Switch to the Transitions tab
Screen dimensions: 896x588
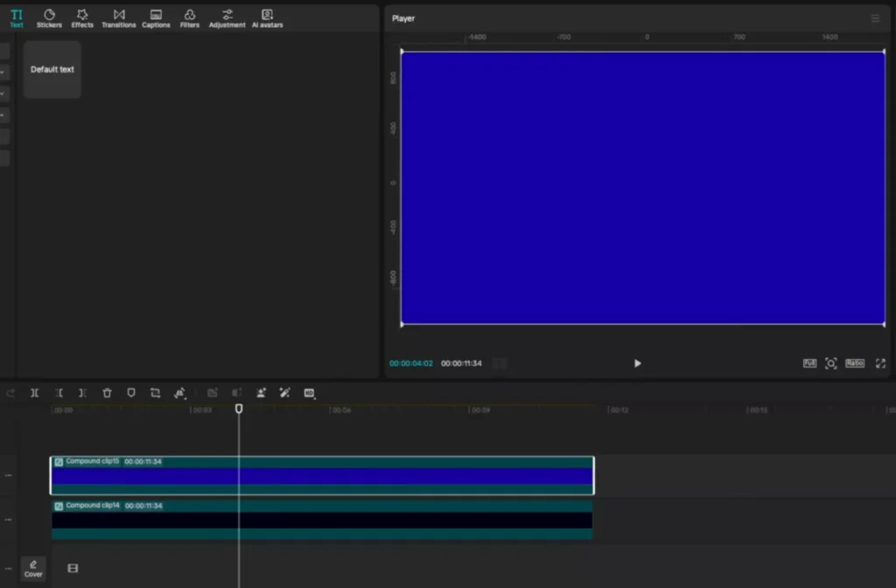(118, 18)
